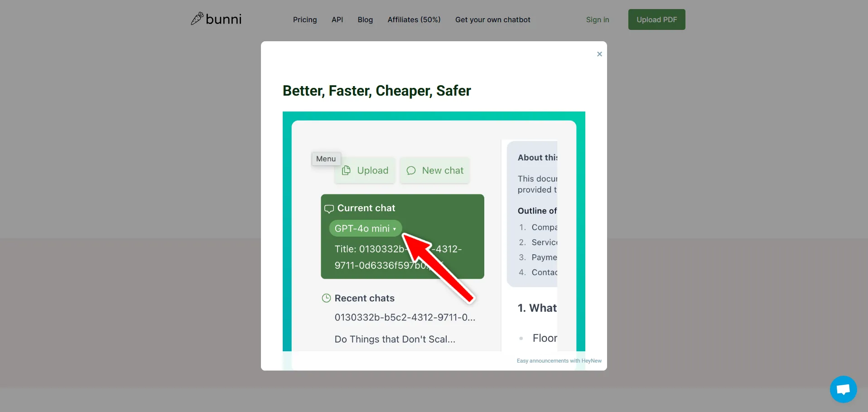Image resolution: width=868 pixels, height=412 pixels.
Task: Click Get your own chatbot link
Action: pos(492,19)
